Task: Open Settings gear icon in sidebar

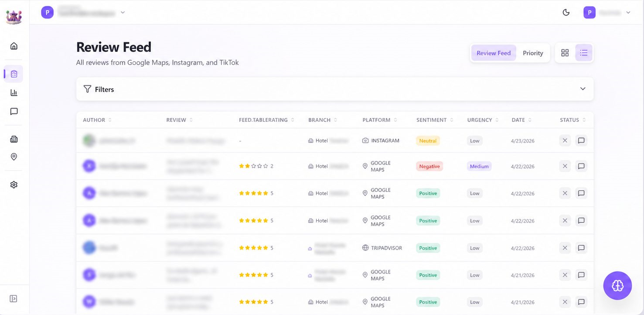Action: 14,185
